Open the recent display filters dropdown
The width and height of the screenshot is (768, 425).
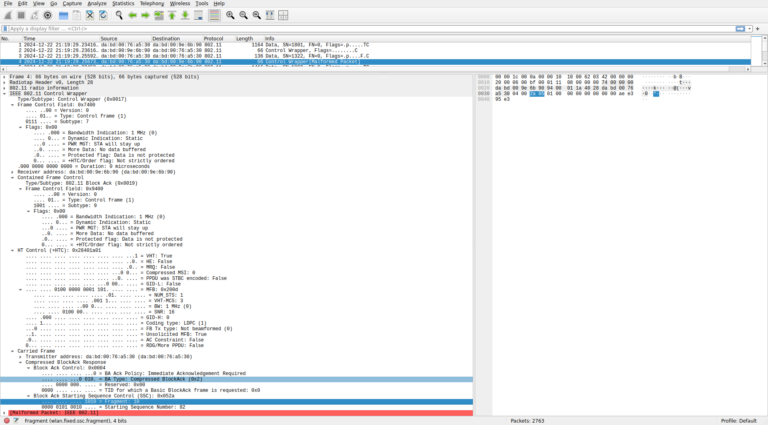coord(749,29)
